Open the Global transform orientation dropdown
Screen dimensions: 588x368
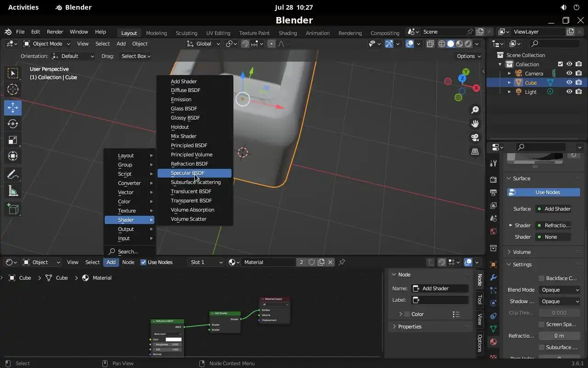[203, 44]
